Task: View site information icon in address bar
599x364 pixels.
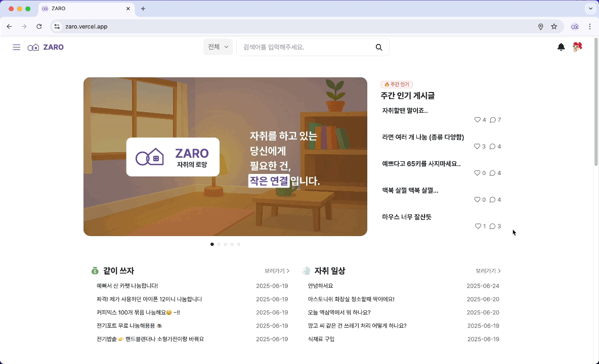Action: point(57,26)
